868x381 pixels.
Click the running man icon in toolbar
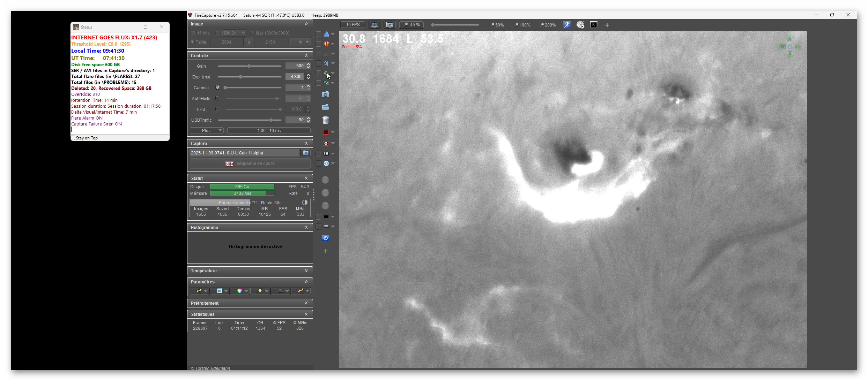tap(567, 25)
